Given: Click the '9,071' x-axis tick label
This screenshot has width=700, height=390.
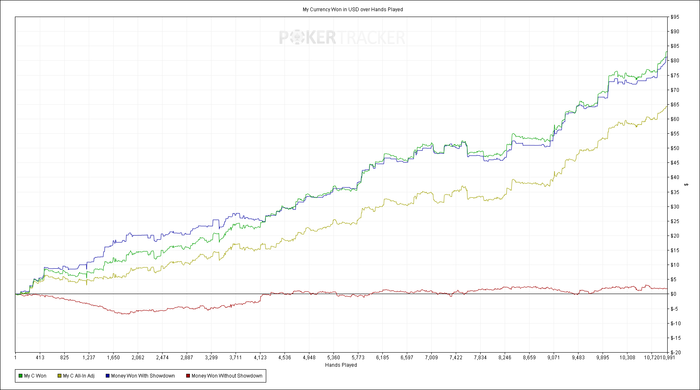Looking at the screenshot, I should click(x=554, y=357).
